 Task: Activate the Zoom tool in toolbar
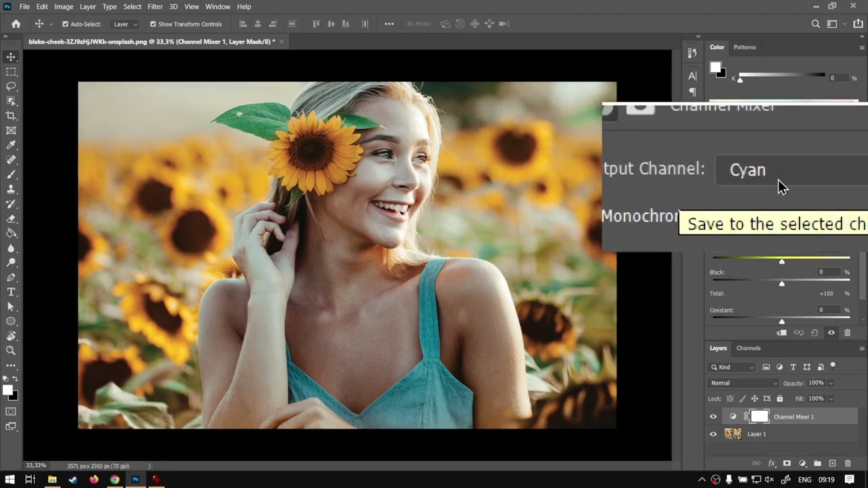(x=11, y=350)
